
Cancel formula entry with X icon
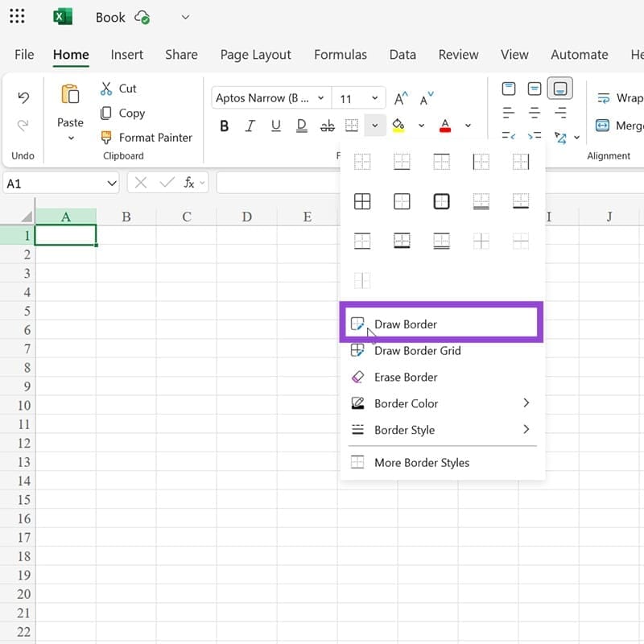pyautogui.click(x=141, y=183)
